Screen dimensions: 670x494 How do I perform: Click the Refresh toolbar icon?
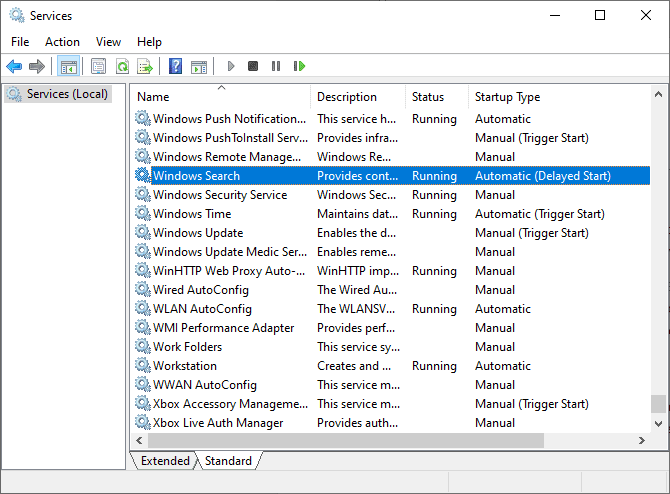point(123,66)
